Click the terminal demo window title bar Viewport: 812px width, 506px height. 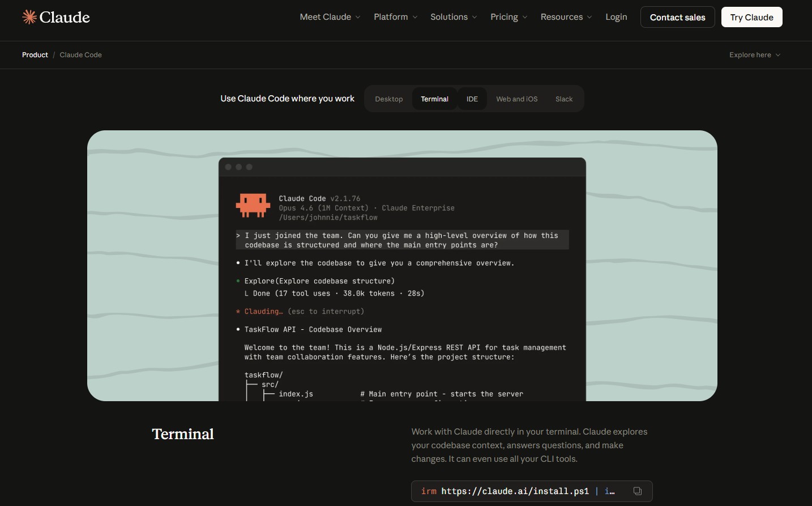click(x=402, y=167)
